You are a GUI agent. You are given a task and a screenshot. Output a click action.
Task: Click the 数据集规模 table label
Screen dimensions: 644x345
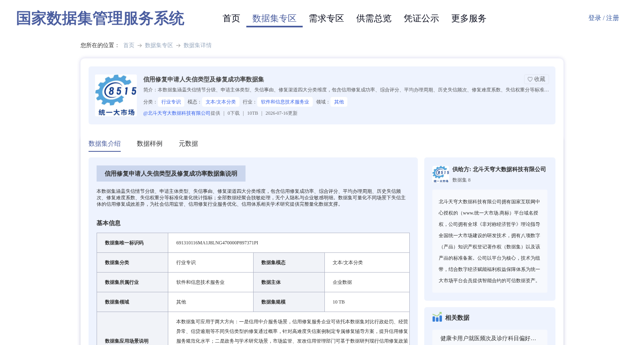[x=273, y=302]
